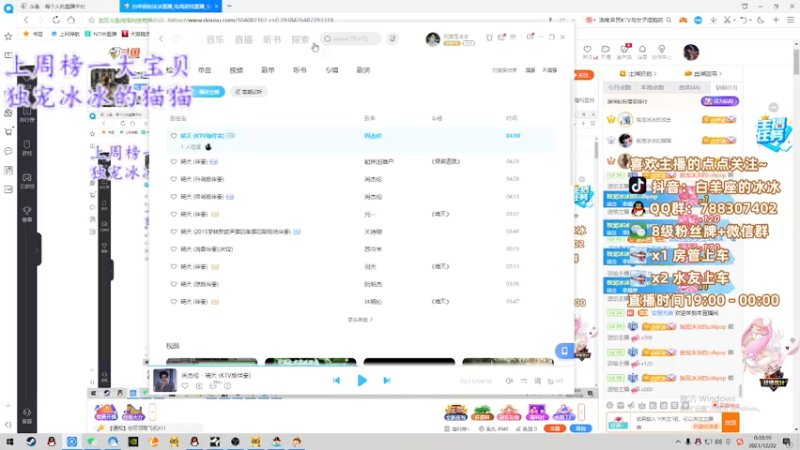Switch to the 单曲 results tab
Viewport: 800px width, 450px height.
pyautogui.click(x=205, y=70)
